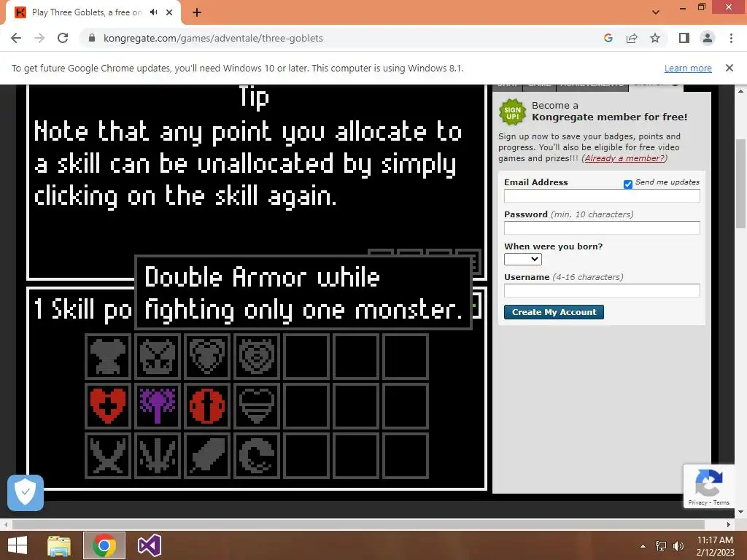Click the taskbar network icon
The width and height of the screenshot is (747, 560).
661,546
